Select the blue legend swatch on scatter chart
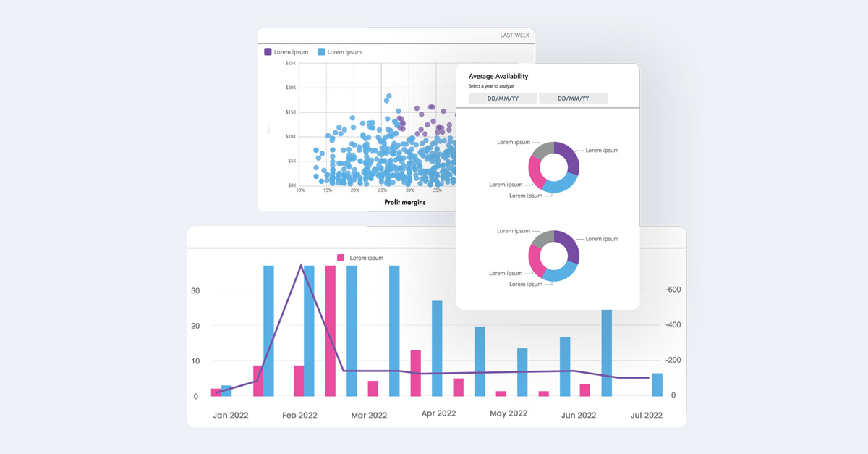Viewport: 868px width, 454px height. tap(322, 51)
